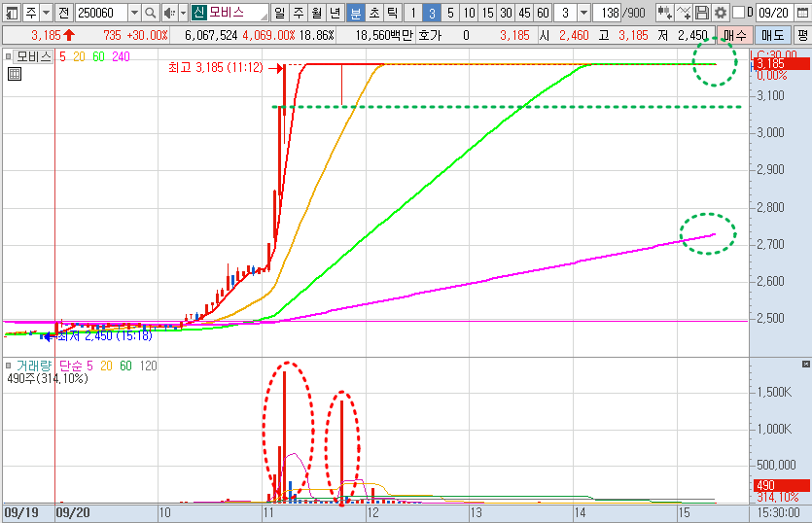
Task: Click the 단순 volume average label
Action: click(x=71, y=366)
